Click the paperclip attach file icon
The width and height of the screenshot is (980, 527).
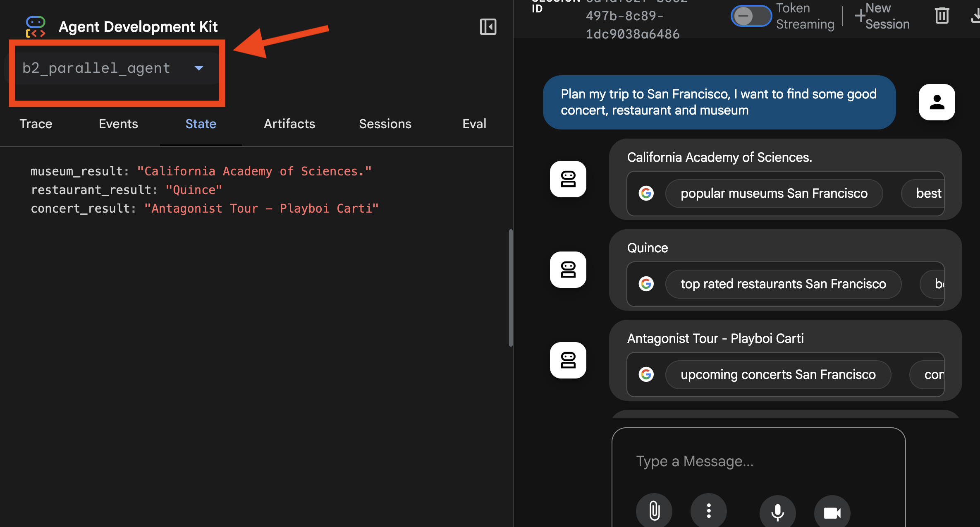(x=654, y=511)
